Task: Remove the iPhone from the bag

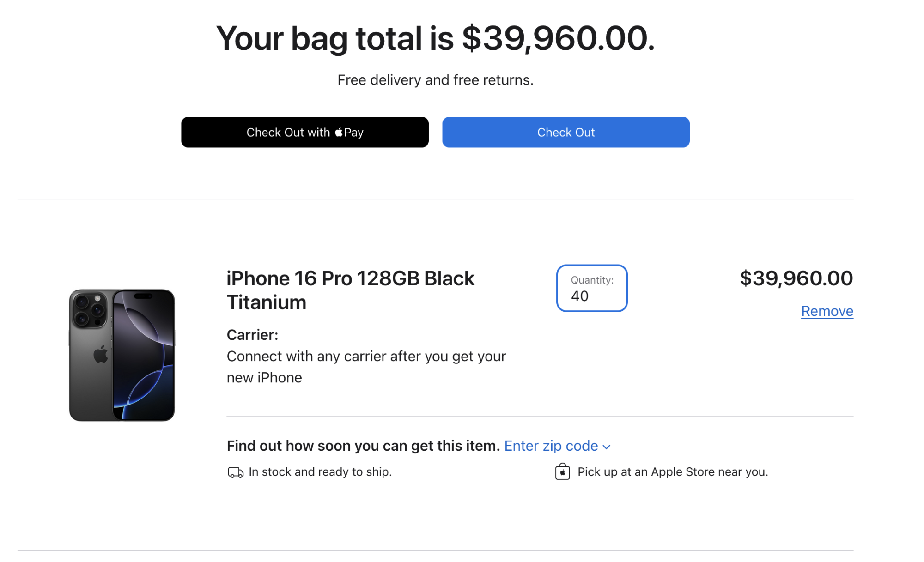Action: point(827,311)
